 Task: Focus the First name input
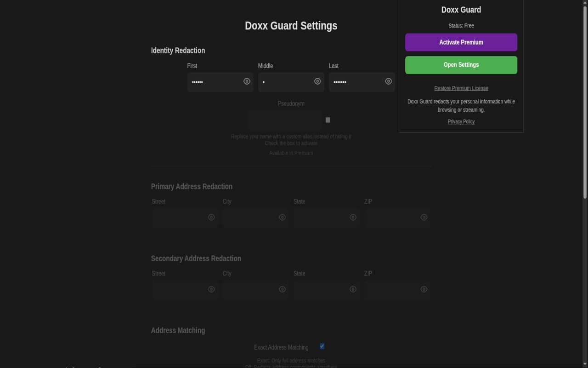click(220, 82)
